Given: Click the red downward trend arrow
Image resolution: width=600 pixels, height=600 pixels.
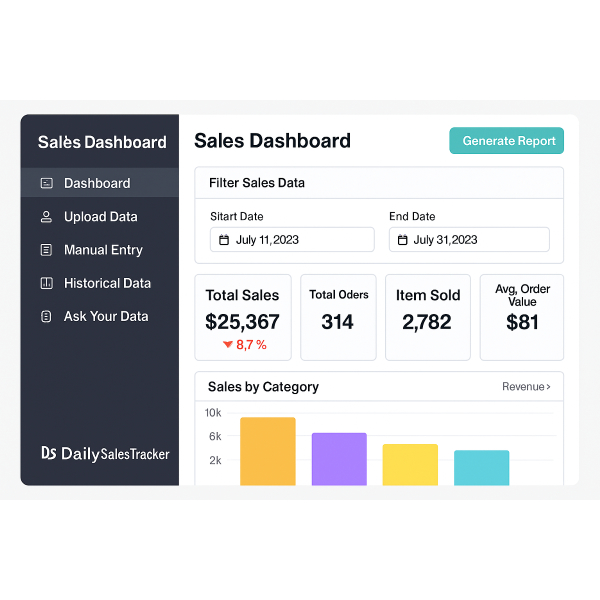Looking at the screenshot, I should pos(228,345).
